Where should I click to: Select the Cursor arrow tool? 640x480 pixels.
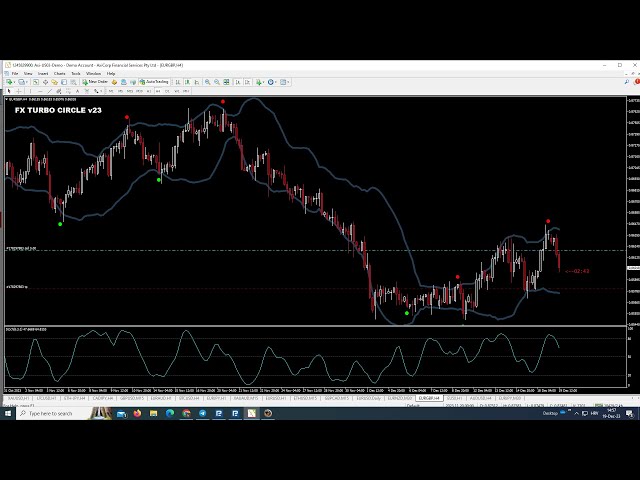9,91
